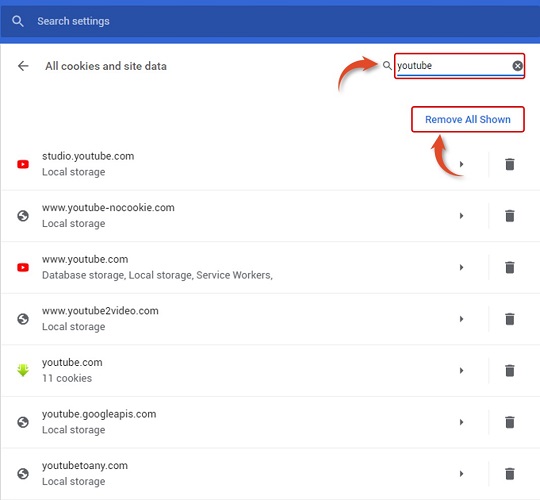Image resolution: width=540 pixels, height=500 pixels.
Task: Expand www.youtube-nocookie.com details arrow
Action: point(461,216)
